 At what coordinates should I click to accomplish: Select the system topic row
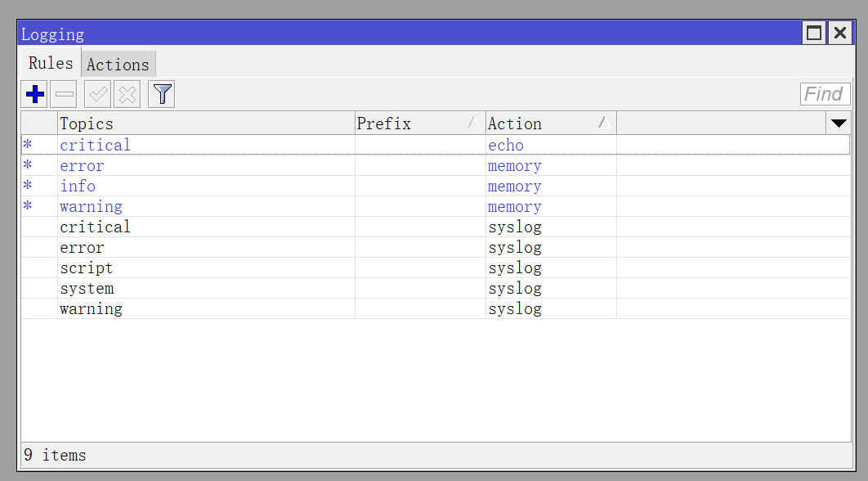436,289
